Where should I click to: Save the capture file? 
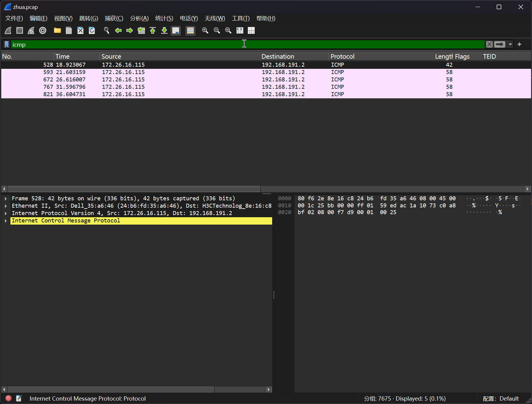(69, 30)
